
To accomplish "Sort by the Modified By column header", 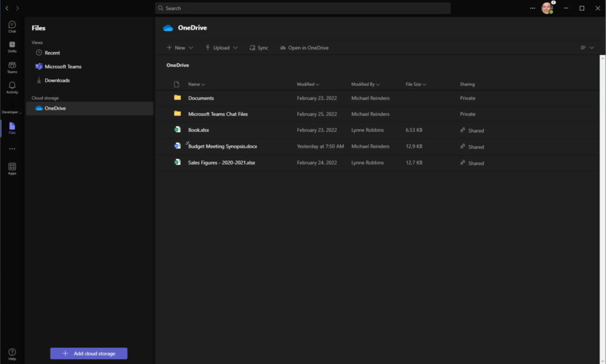I will click(x=365, y=84).
